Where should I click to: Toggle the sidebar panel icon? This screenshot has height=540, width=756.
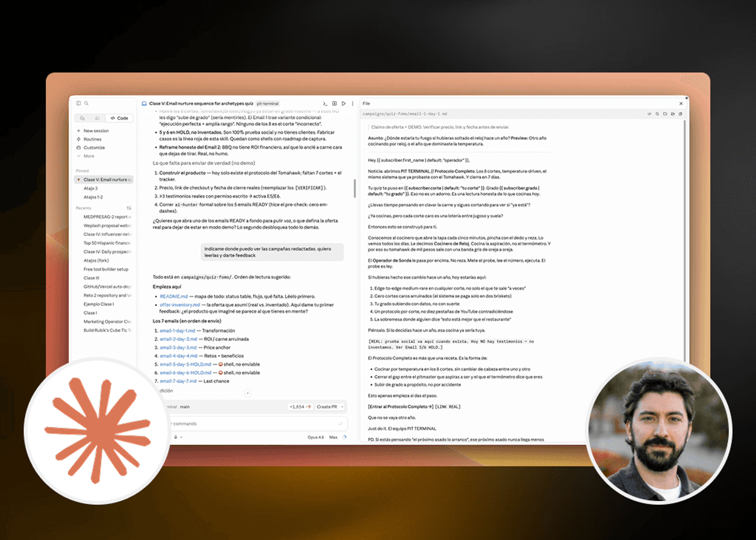[78, 103]
